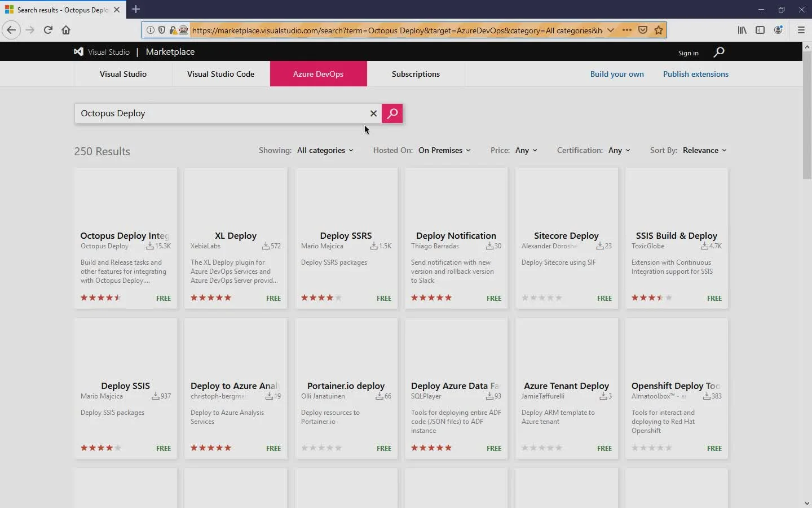This screenshot has width=812, height=508.
Task: Click publisher name Thiago Barradas
Action: (x=435, y=246)
